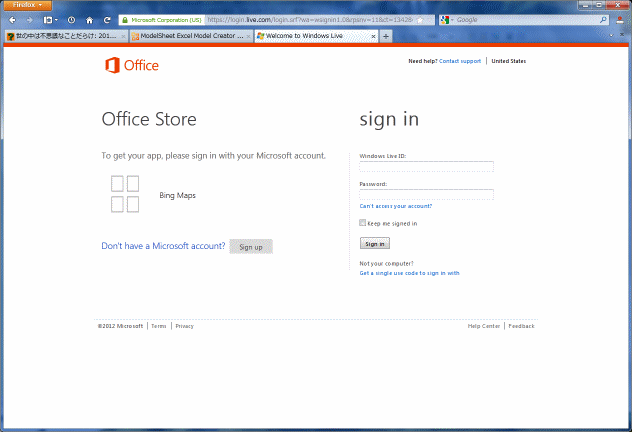The image size is (632, 432).
Task: Open Don't have a Microsoft account link
Action: [163, 246]
